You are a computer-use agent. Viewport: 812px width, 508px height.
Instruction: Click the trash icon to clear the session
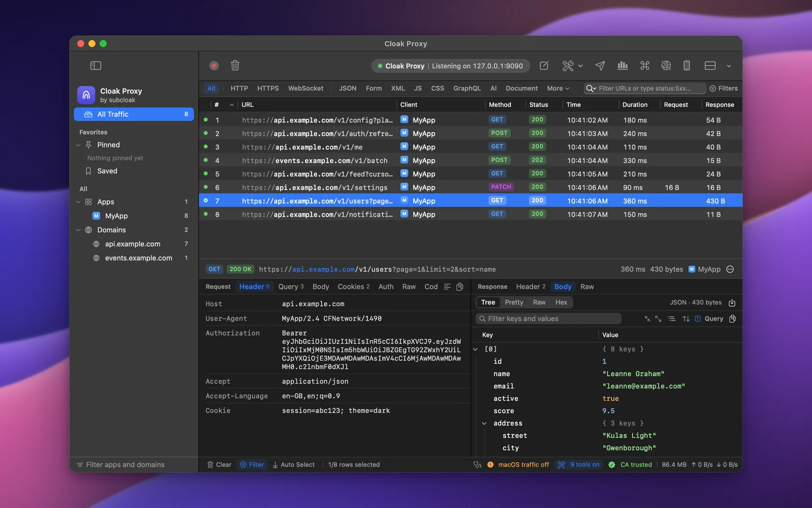point(235,66)
